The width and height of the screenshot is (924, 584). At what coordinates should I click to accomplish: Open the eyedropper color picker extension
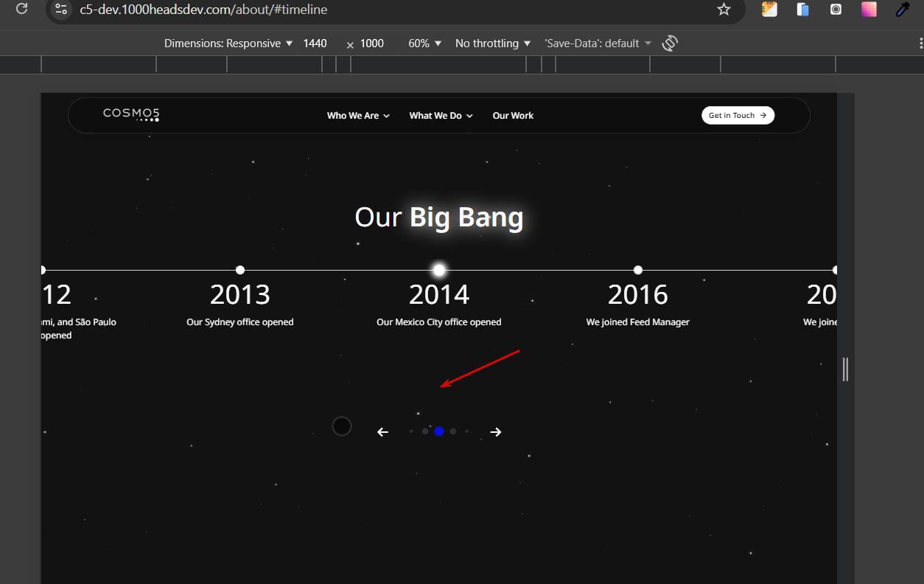[903, 10]
